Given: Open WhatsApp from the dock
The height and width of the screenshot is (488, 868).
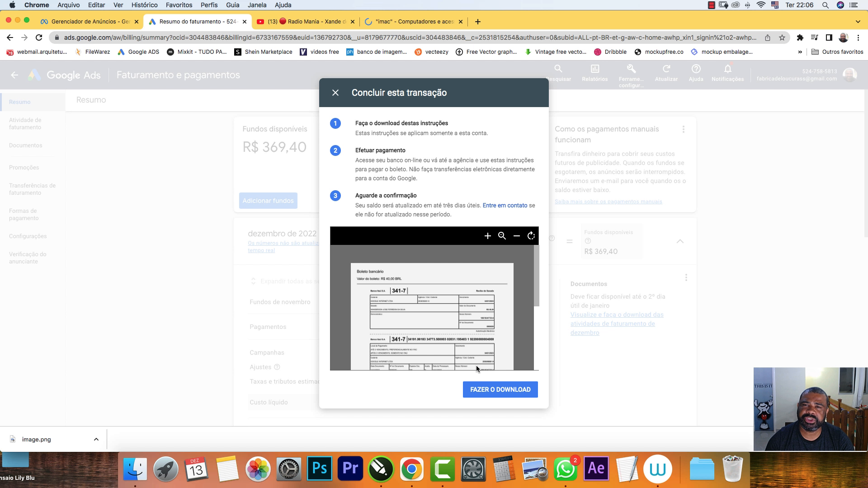Looking at the screenshot, I should (565, 469).
